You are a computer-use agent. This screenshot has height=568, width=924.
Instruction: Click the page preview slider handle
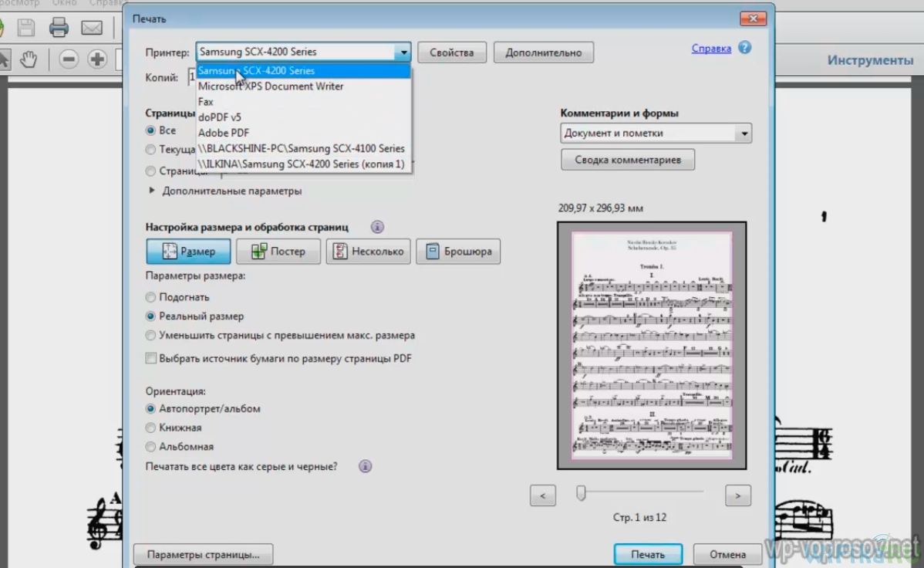[581, 493]
